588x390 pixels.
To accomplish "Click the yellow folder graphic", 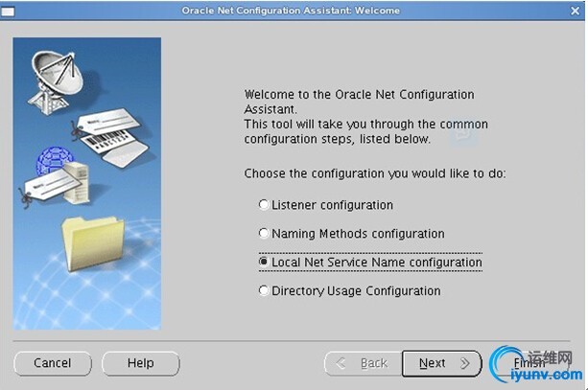I will pos(93,244).
